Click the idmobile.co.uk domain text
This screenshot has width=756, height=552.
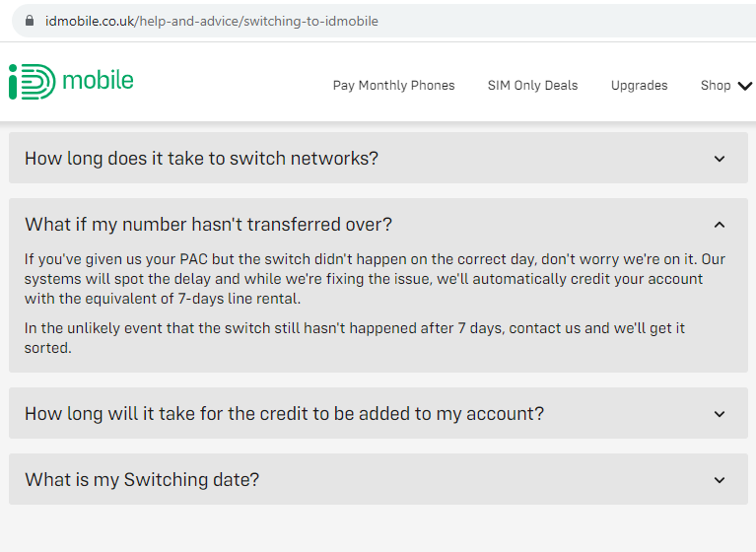[x=90, y=22]
